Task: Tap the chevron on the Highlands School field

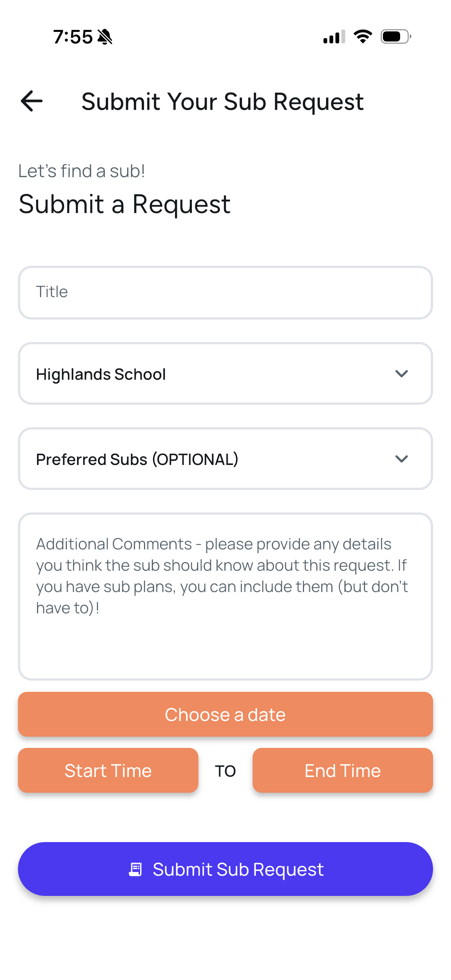Action: (x=402, y=373)
